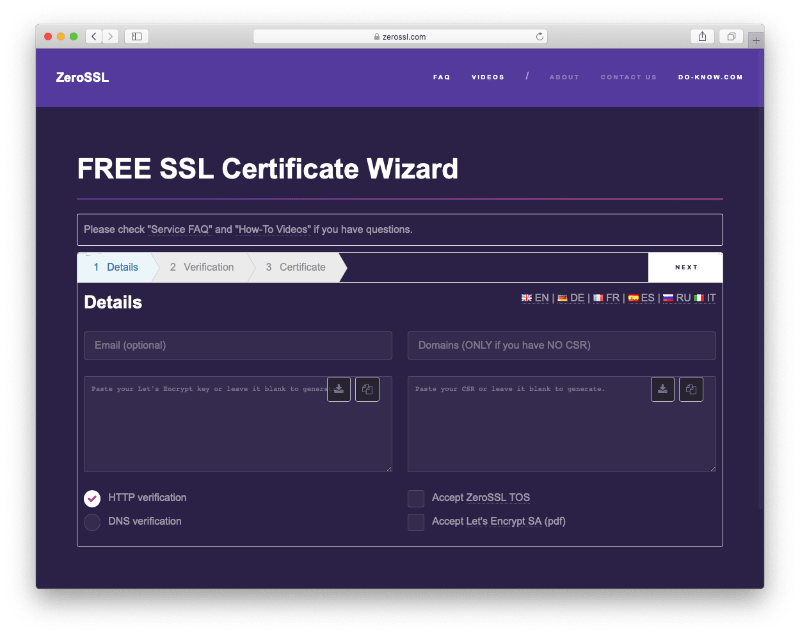Reload the page with the refresh icon
Viewport: 800px width, 636px height.
539,36
